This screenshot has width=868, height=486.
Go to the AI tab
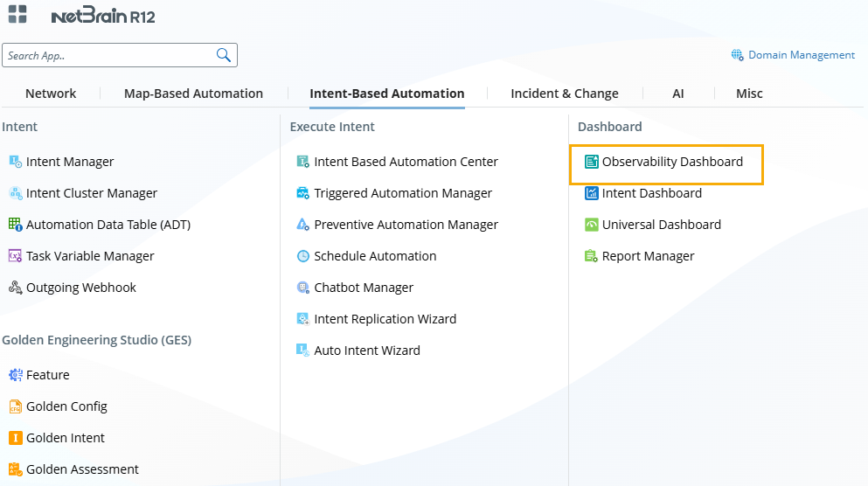pyautogui.click(x=678, y=94)
